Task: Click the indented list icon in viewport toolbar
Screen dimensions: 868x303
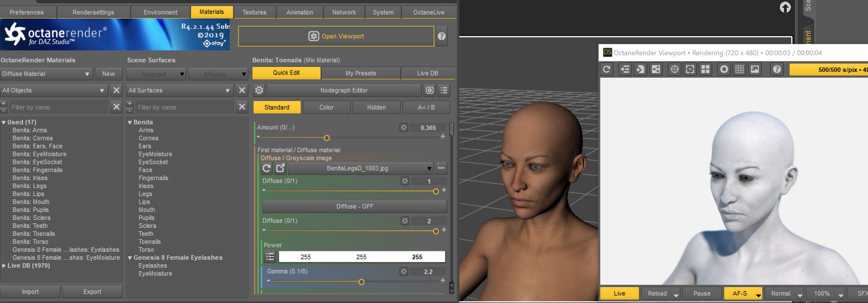Action: click(625, 69)
